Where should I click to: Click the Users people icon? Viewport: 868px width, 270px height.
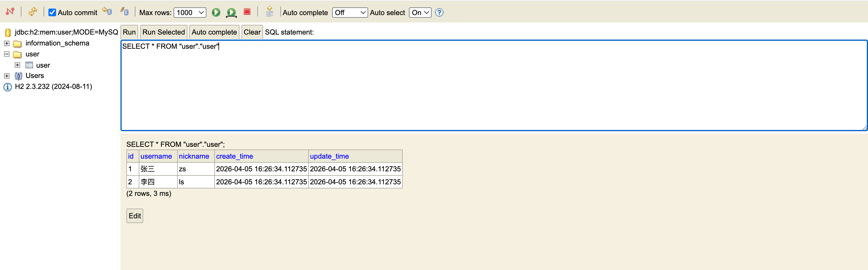click(19, 76)
